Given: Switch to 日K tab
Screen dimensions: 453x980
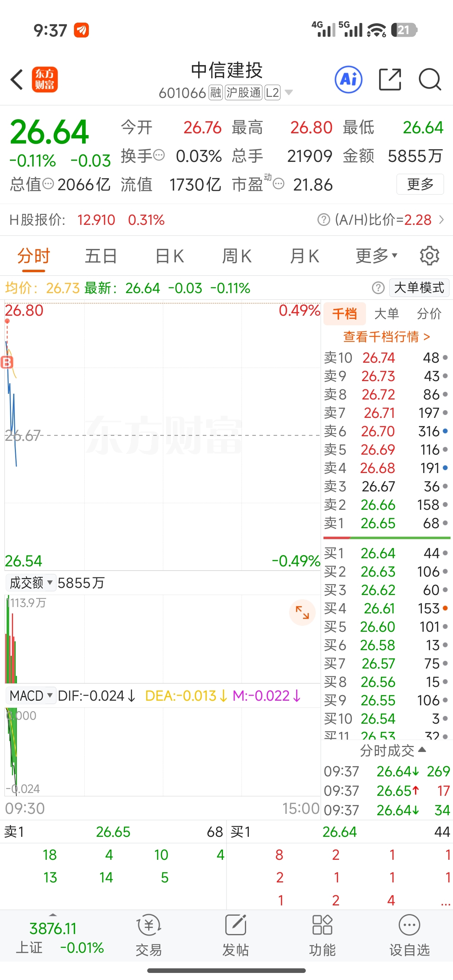Looking at the screenshot, I should click(x=170, y=256).
